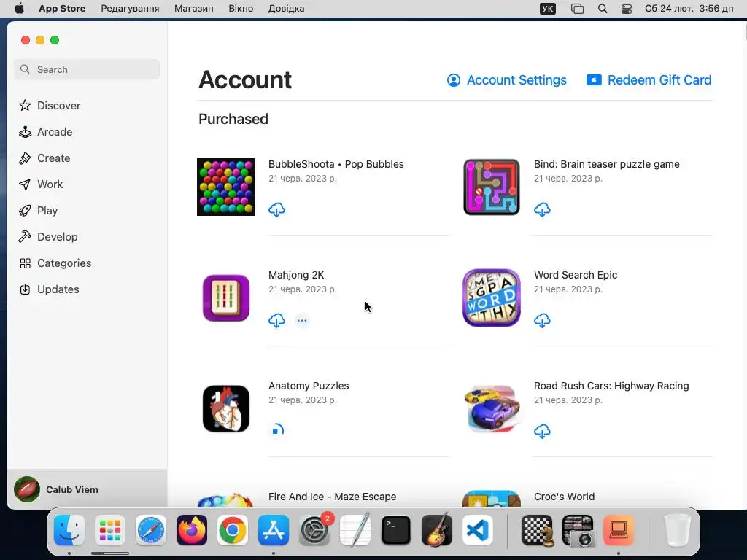Open the Trash in the Dock
This screenshot has height=560, width=747.
(677, 530)
